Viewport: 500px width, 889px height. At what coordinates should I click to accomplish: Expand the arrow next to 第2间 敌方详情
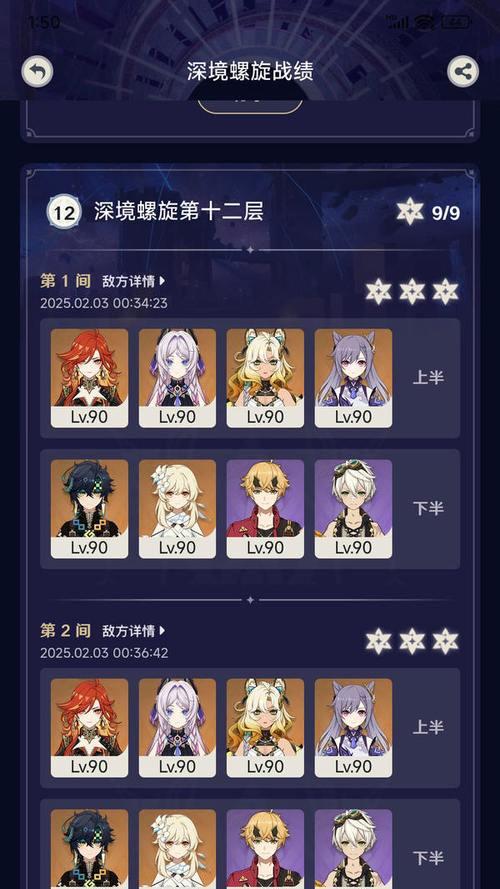coord(162,630)
